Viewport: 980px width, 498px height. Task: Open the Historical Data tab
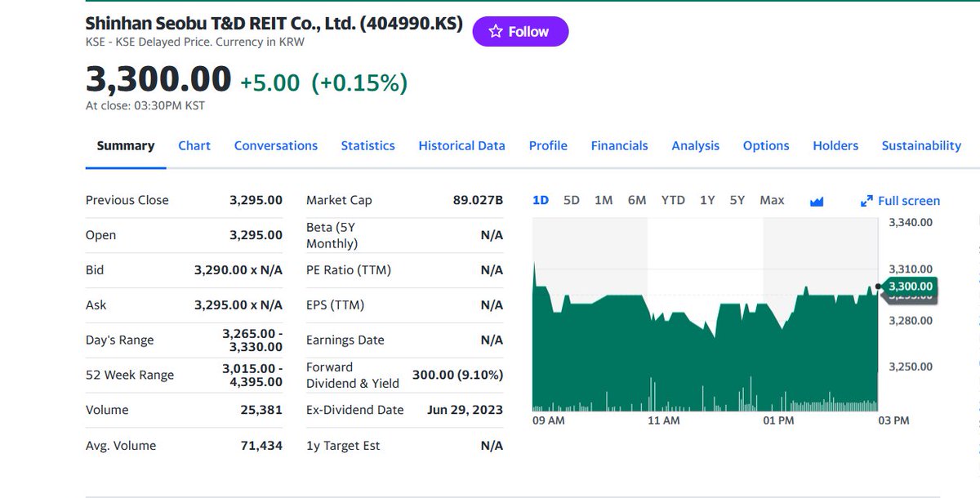pyautogui.click(x=461, y=145)
